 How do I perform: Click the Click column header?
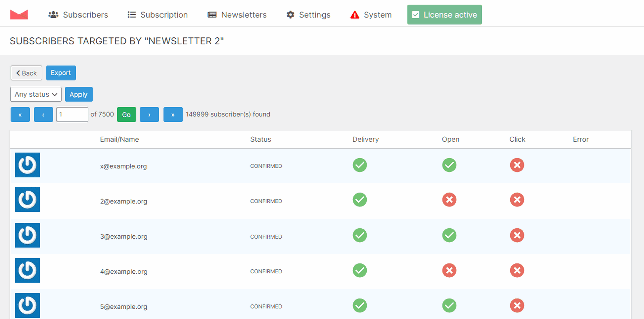pos(517,139)
